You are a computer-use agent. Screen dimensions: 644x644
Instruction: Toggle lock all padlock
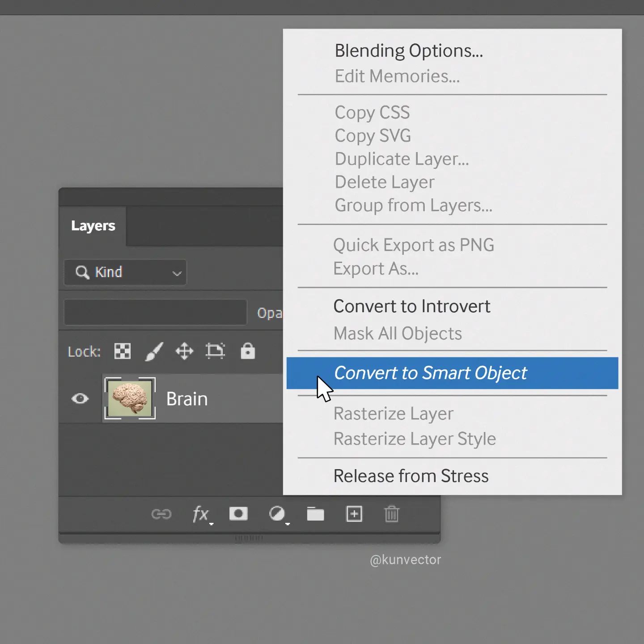(x=248, y=351)
